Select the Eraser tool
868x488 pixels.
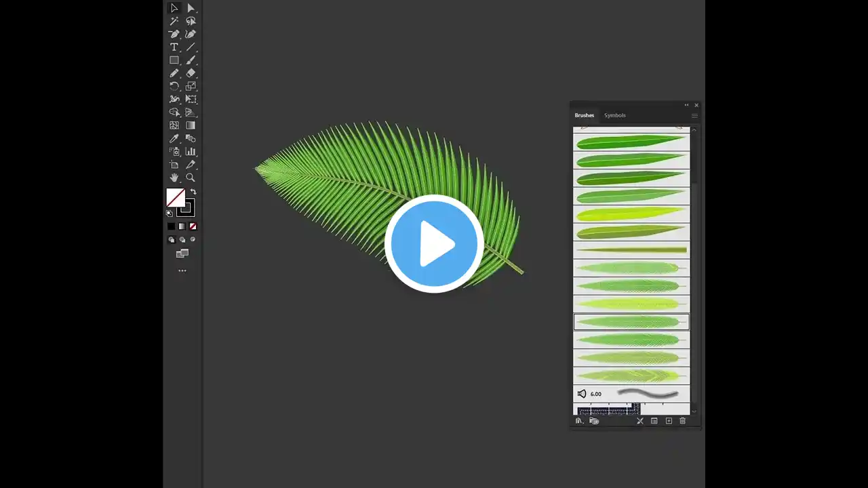click(x=191, y=73)
